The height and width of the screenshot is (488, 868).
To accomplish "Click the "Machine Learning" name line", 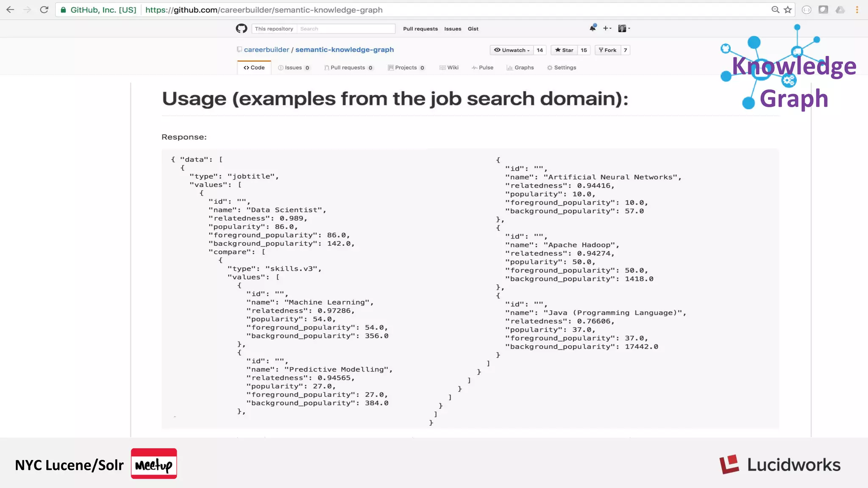I will [310, 302].
